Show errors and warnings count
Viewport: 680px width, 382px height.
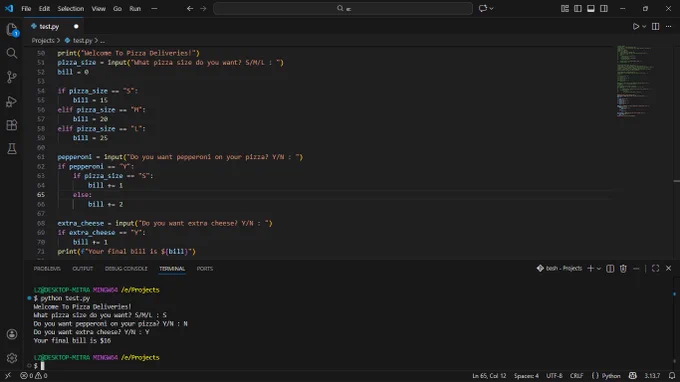coord(33,375)
